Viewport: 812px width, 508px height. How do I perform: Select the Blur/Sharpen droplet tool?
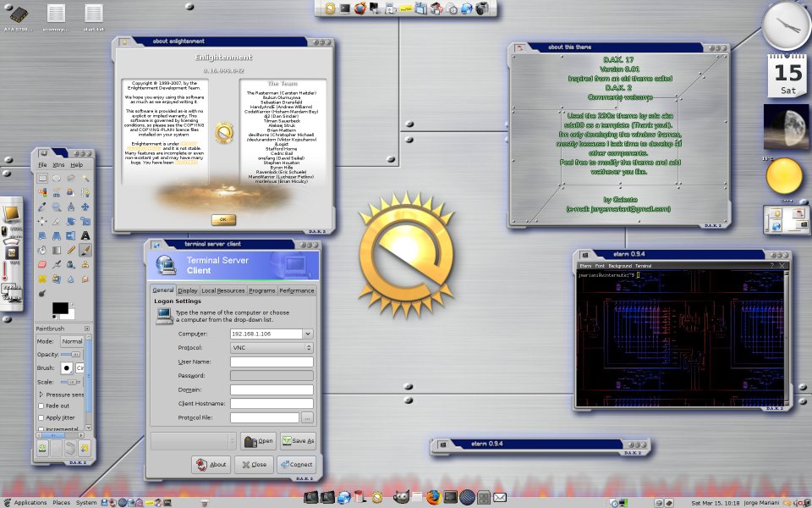tap(71, 279)
